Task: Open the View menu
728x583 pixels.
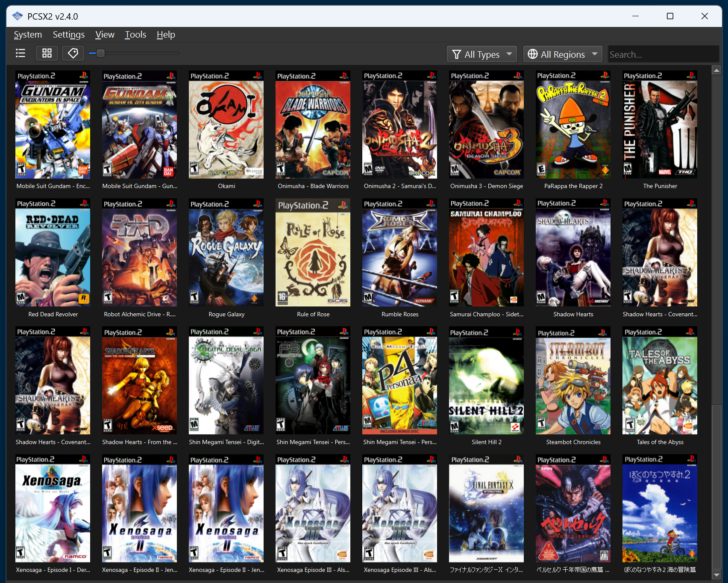Action: coord(105,35)
